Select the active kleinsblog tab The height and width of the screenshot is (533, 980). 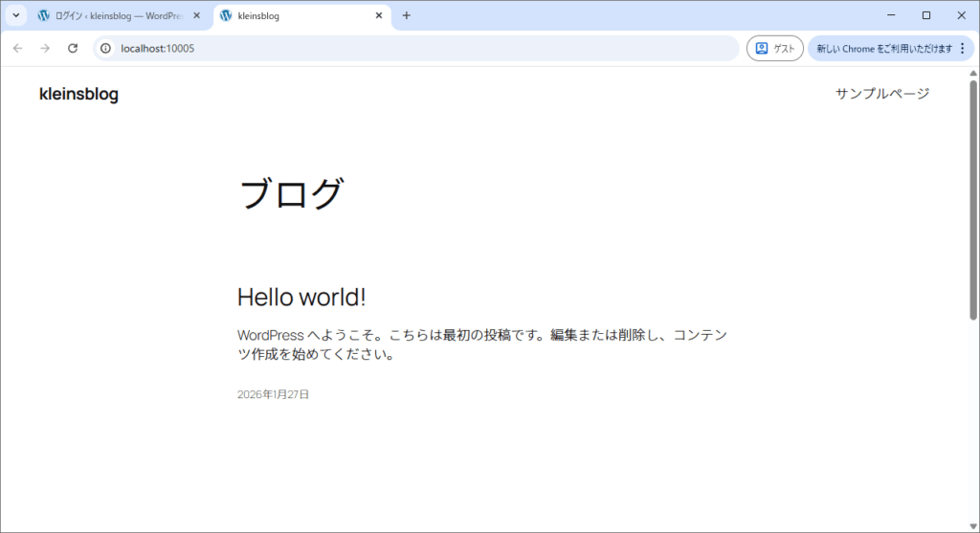(x=287, y=15)
